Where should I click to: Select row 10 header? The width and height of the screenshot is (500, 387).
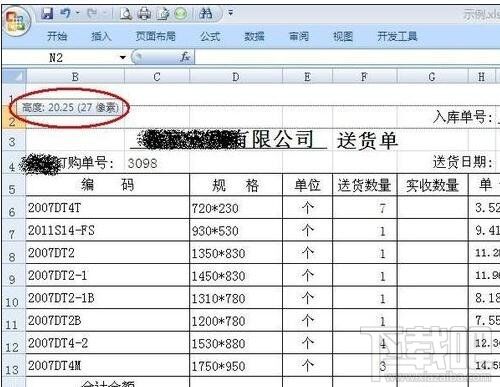tap(13, 298)
